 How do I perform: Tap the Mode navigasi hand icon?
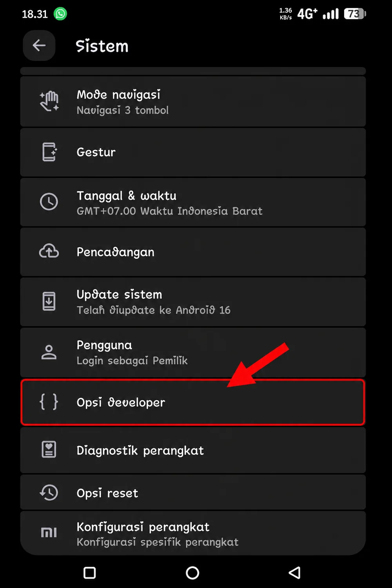pos(49,101)
